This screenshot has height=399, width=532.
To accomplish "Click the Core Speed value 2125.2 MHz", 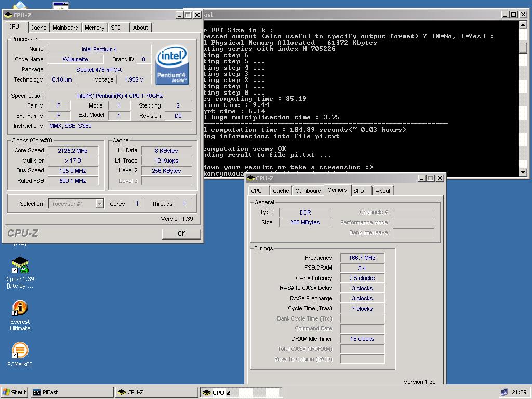I will click(x=73, y=151).
